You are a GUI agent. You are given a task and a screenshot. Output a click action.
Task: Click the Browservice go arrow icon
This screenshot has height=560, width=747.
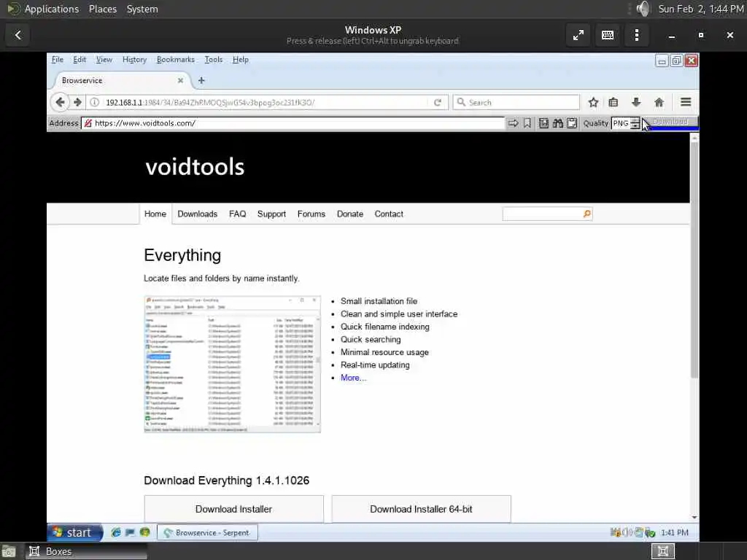coord(513,123)
